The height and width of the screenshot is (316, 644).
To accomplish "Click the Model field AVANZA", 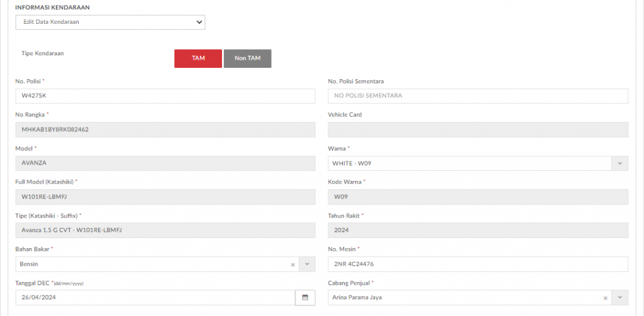I will [x=165, y=163].
